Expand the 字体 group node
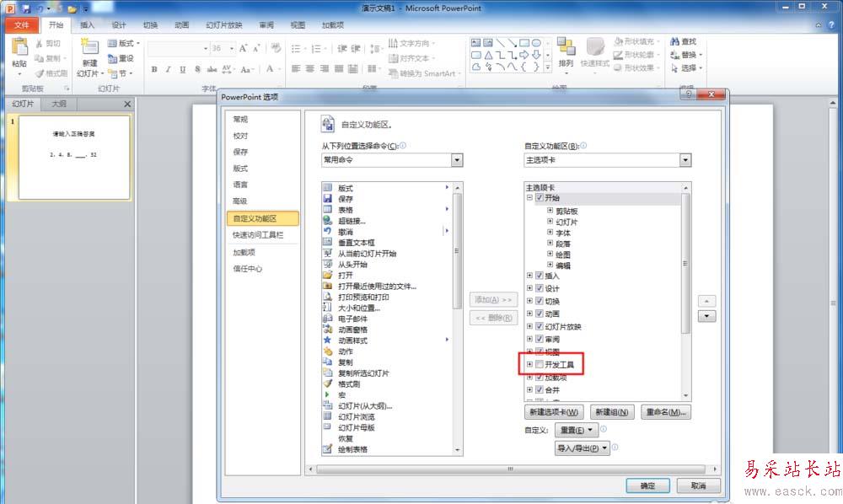Image resolution: width=843 pixels, height=504 pixels. pos(550,232)
